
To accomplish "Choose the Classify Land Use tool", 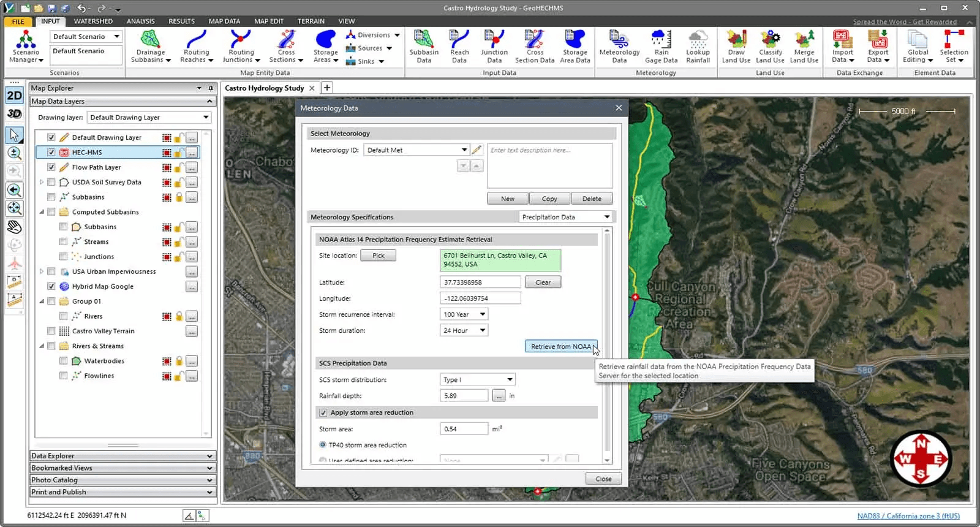I will 770,47.
